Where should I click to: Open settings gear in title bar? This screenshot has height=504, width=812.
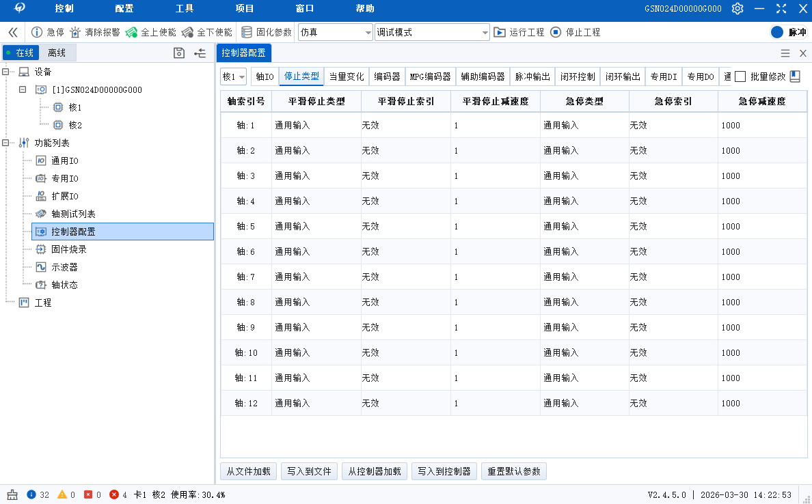[737, 9]
